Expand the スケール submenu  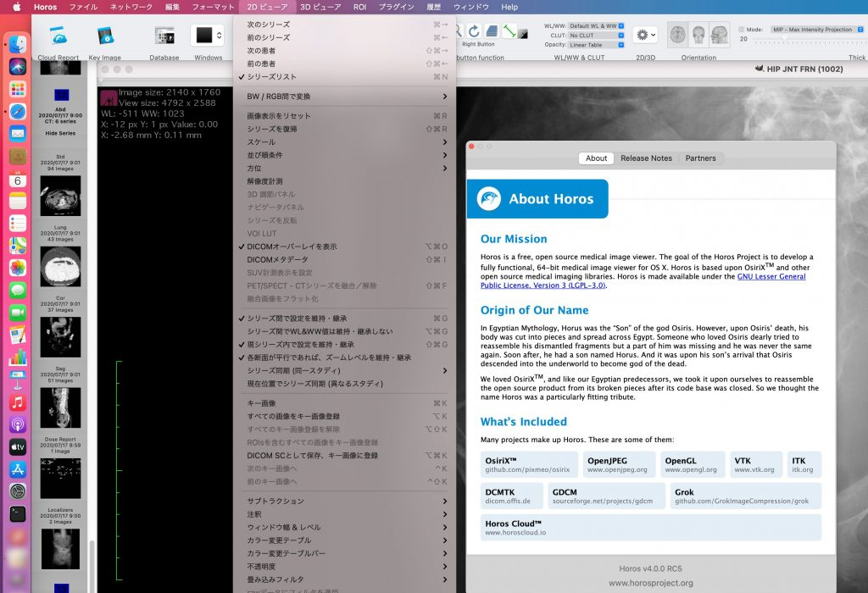[344, 142]
